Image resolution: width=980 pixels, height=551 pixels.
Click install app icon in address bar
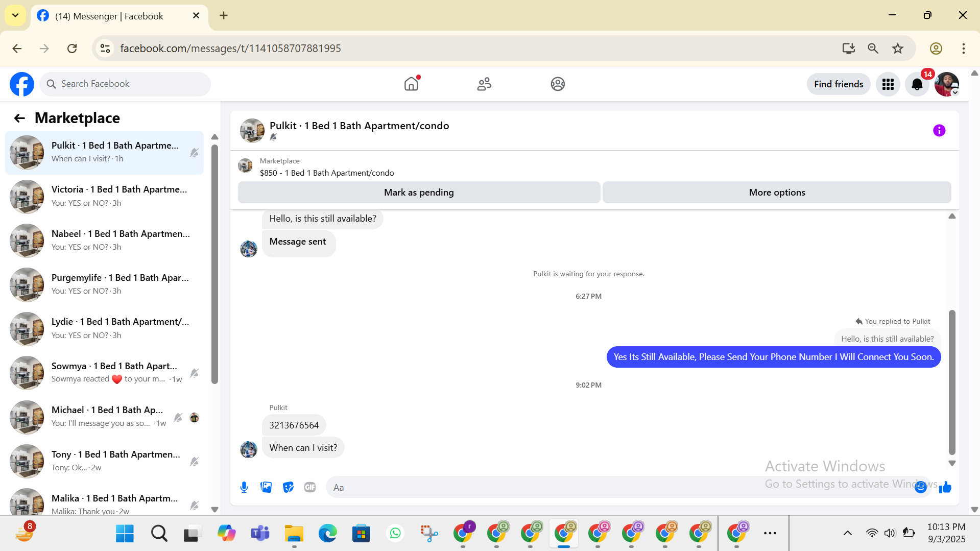(x=848, y=49)
